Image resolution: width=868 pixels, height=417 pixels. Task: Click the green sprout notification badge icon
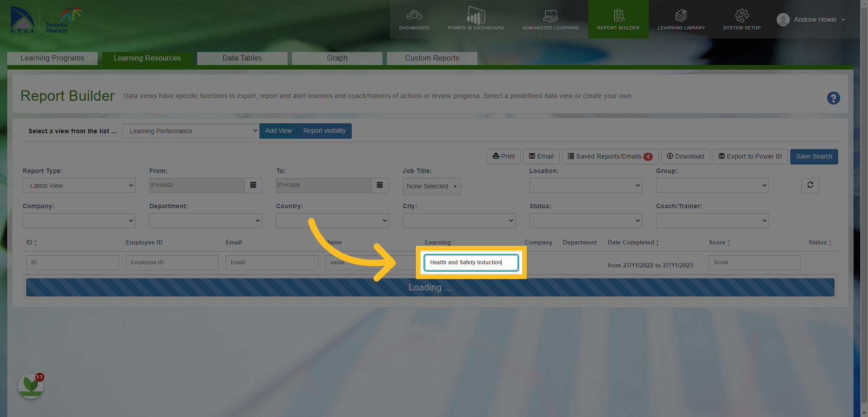click(x=31, y=386)
